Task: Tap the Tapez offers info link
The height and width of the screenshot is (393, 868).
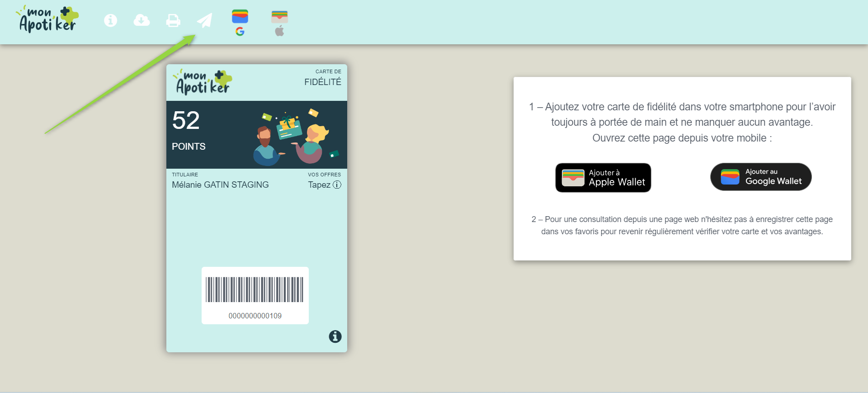Action: [325, 185]
